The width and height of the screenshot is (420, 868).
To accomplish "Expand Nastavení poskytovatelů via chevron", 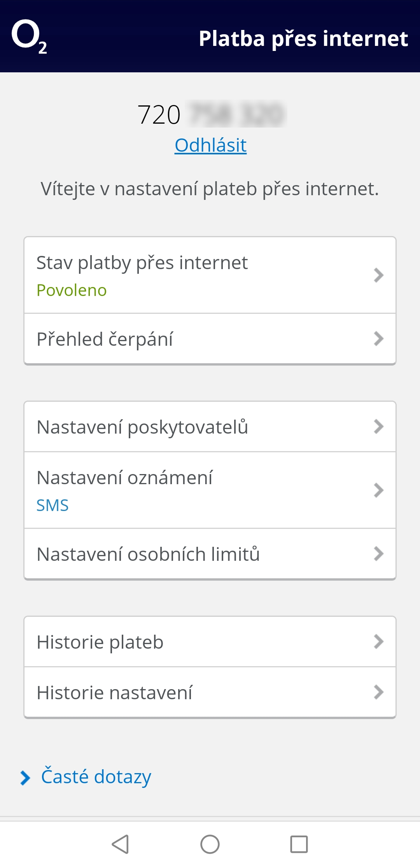I will point(378,427).
